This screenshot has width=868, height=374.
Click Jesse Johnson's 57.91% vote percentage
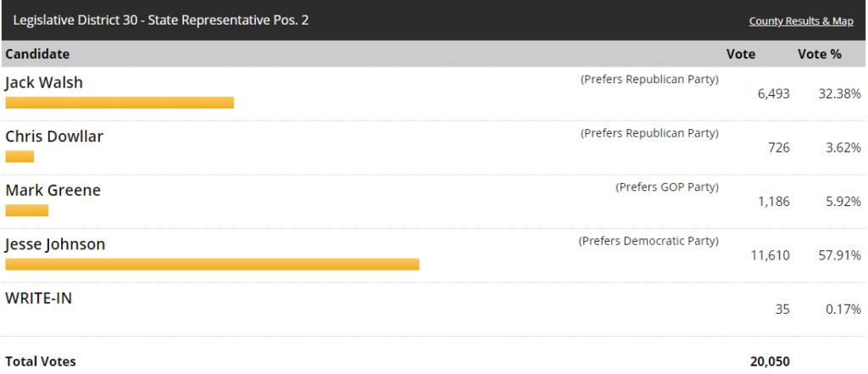[843, 255]
